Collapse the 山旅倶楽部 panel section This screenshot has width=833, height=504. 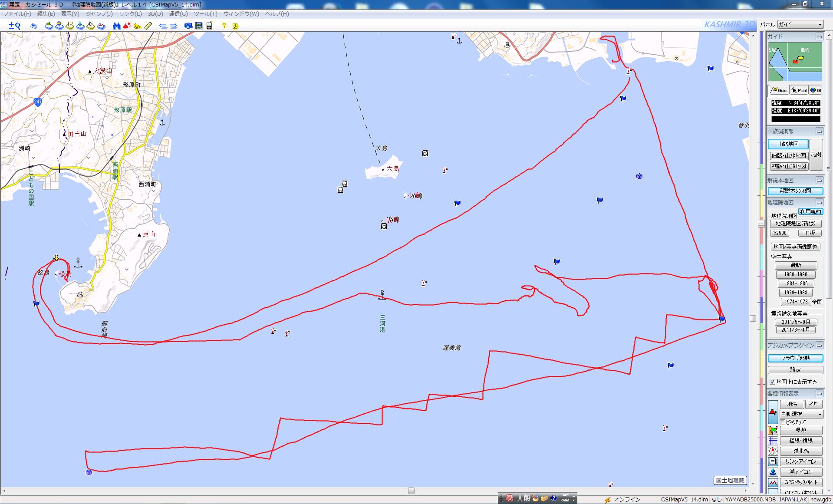[x=819, y=132]
